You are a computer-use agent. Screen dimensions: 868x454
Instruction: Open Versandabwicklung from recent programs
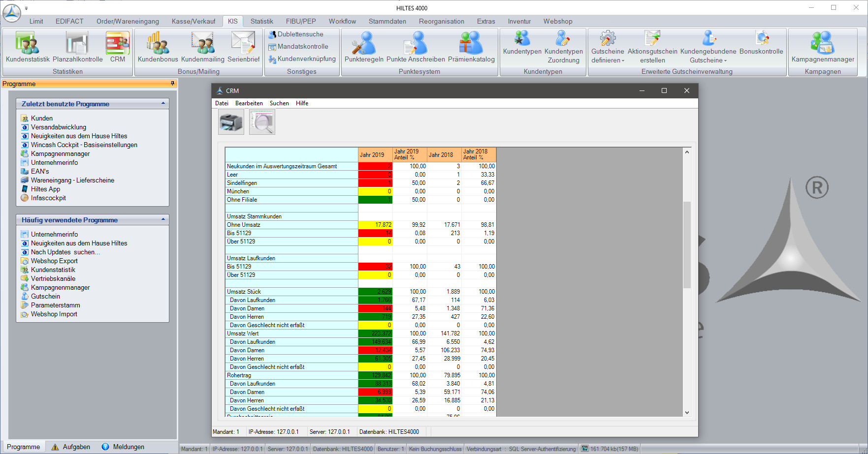[x=58, y=127]
